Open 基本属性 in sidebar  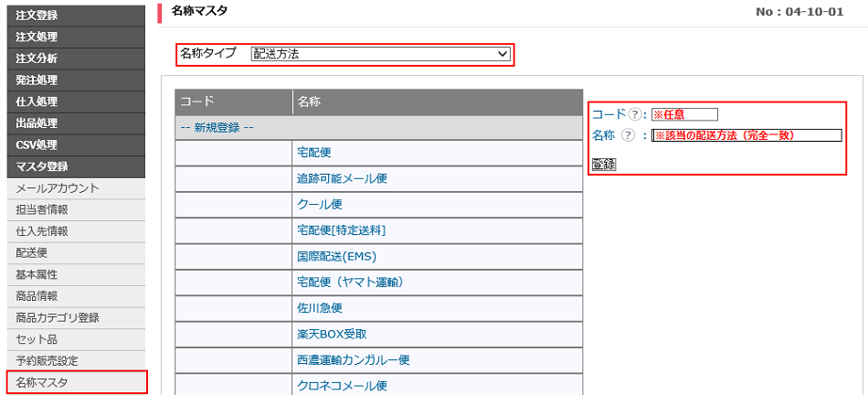(x=76, y=275)
